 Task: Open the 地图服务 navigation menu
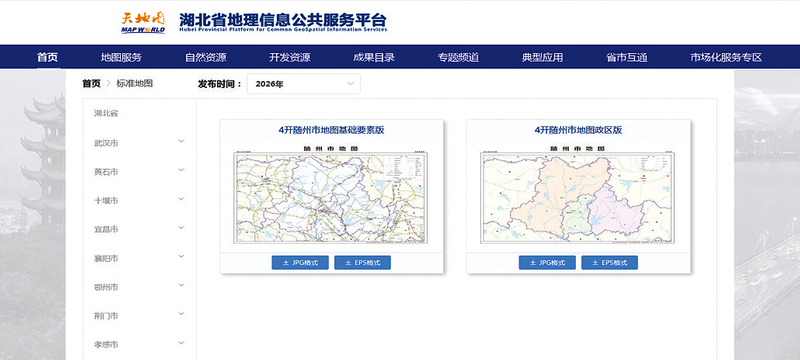click(x=121, y=58)
